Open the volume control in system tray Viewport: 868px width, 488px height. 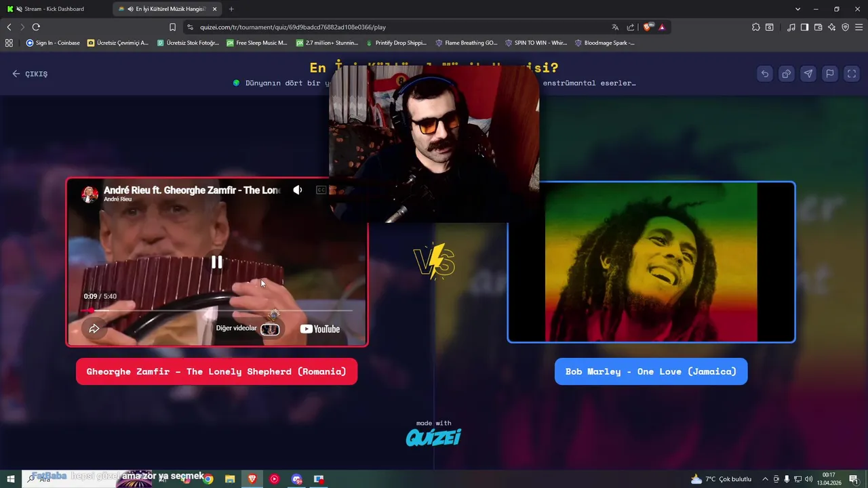[x=808, y=479]
